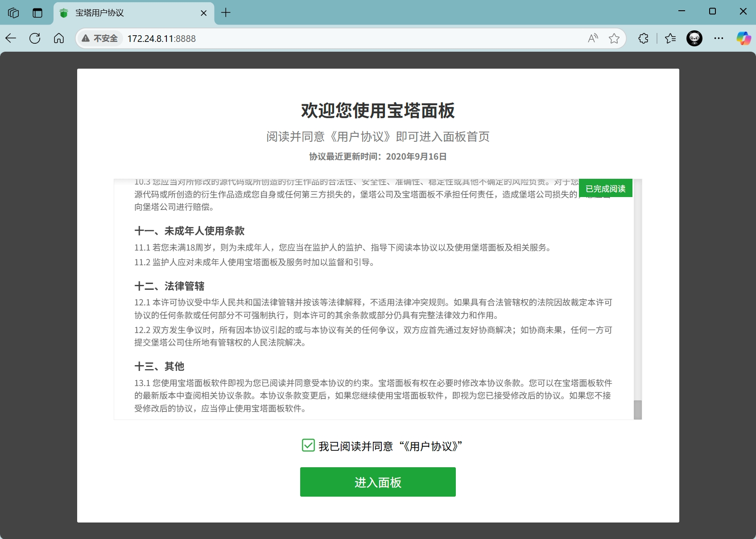Open Settings and more ellipsis menu
756x539 pixels.
[719, 38]
